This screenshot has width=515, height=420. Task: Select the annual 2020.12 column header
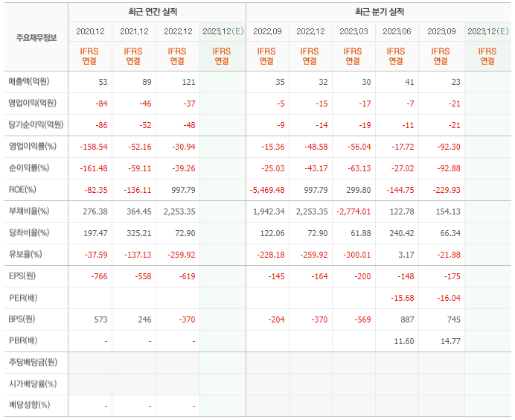[x=90, y=31]
